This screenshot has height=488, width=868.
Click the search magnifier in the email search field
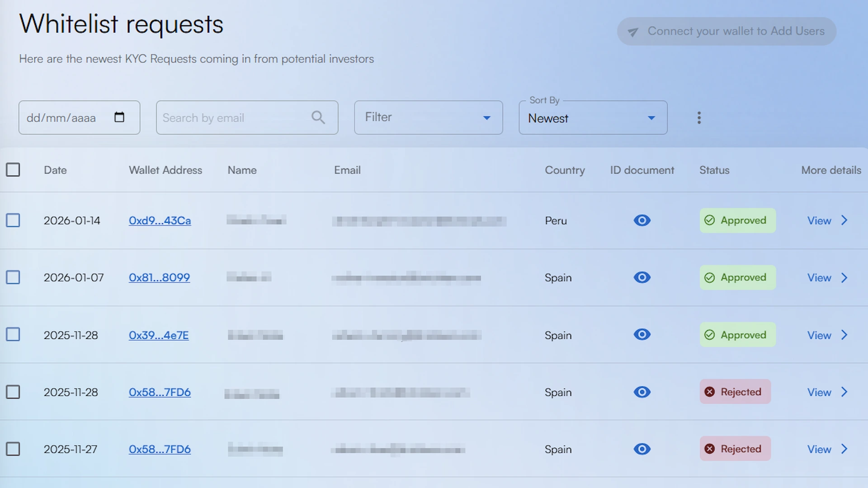pyautogui.click(x=318, y=117)
